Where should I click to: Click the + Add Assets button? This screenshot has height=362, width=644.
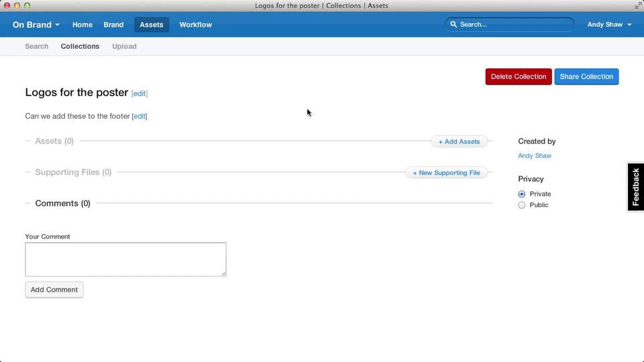tap(459, 141)
